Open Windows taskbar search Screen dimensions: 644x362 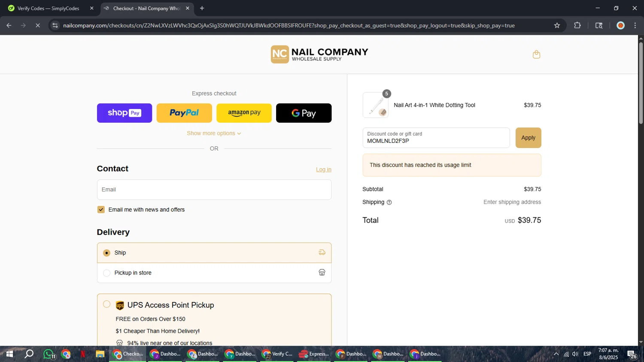click(x=29, y=354)
